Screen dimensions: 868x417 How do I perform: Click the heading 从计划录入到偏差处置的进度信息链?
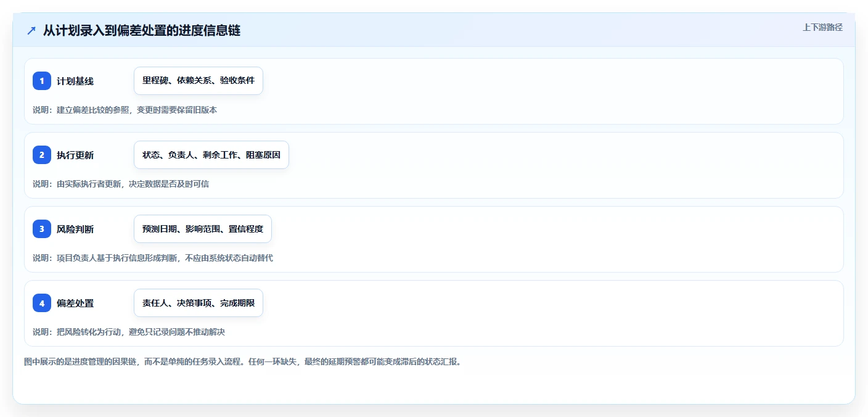(x=142, y=31)
